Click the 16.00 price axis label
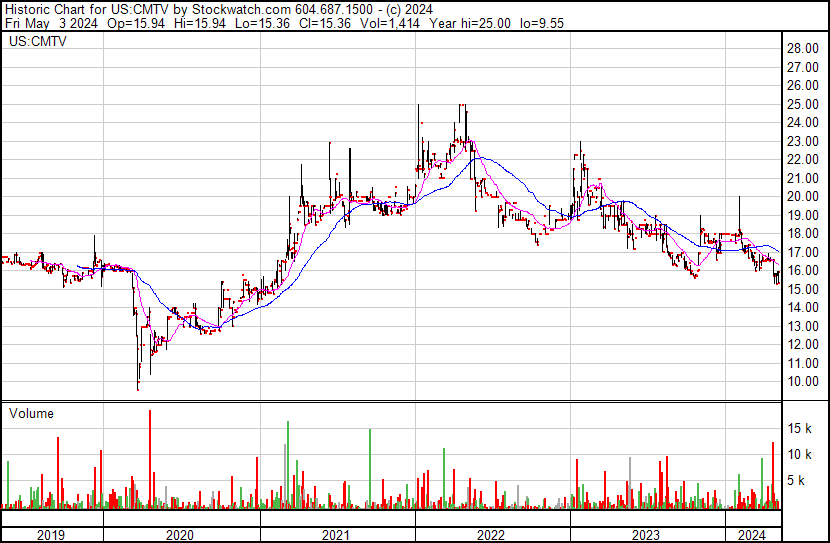 tap(803, 271)
